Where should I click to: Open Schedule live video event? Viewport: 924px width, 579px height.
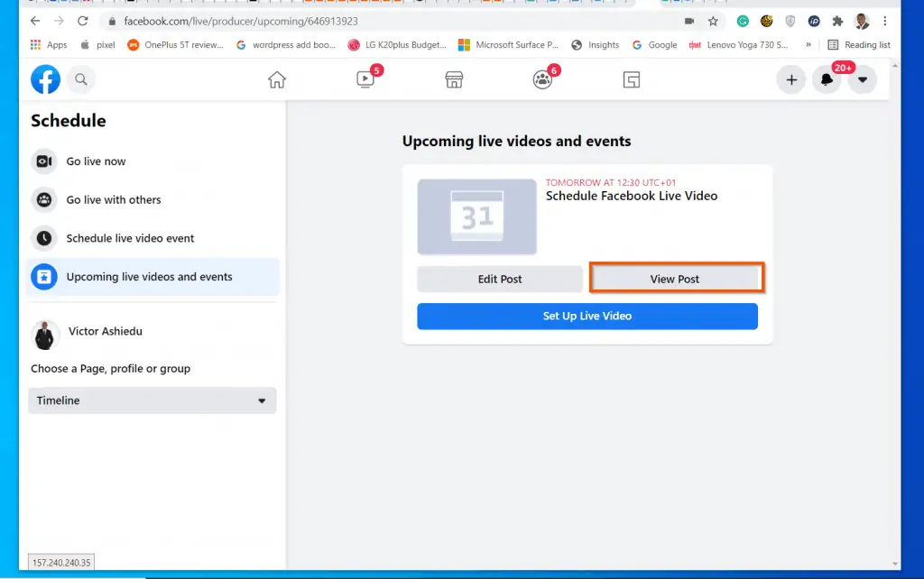pyautogui.click(x=152, y=238)
